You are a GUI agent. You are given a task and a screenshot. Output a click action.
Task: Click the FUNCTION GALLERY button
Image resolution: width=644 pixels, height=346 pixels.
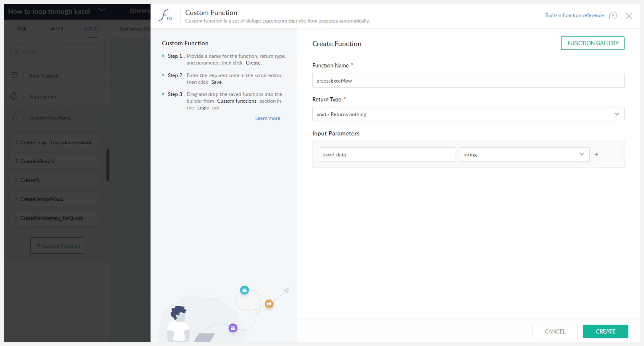click(x=592, y=43)
